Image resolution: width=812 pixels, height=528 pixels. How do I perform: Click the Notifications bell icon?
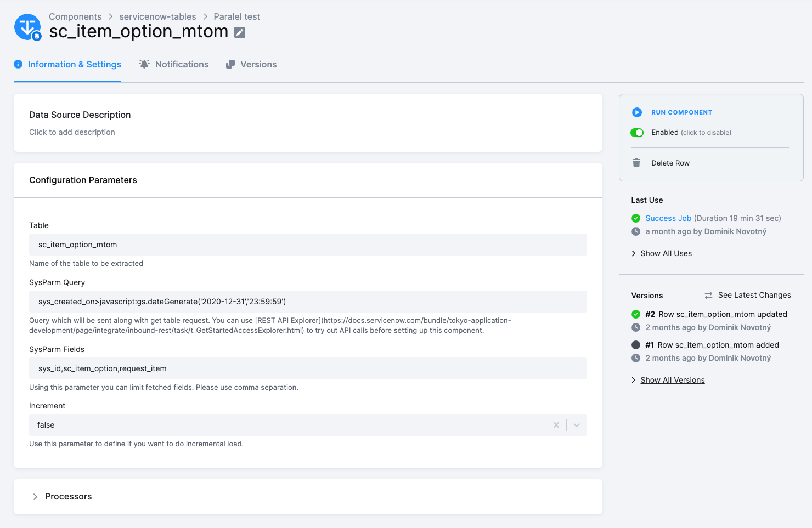(144, 64)
